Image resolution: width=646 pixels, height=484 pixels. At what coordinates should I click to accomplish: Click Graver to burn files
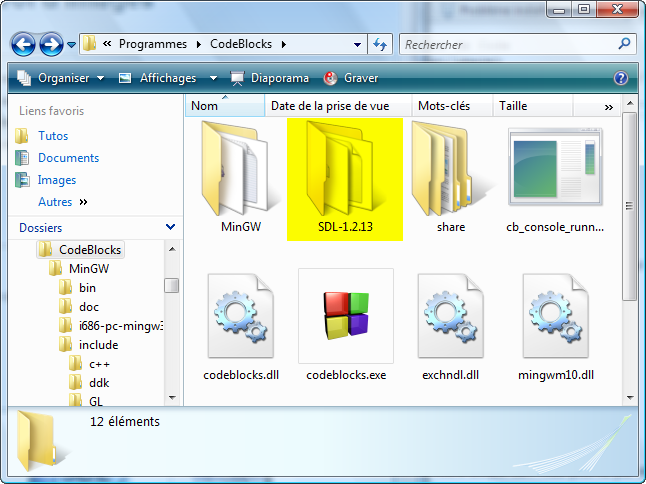pos(351,78)
